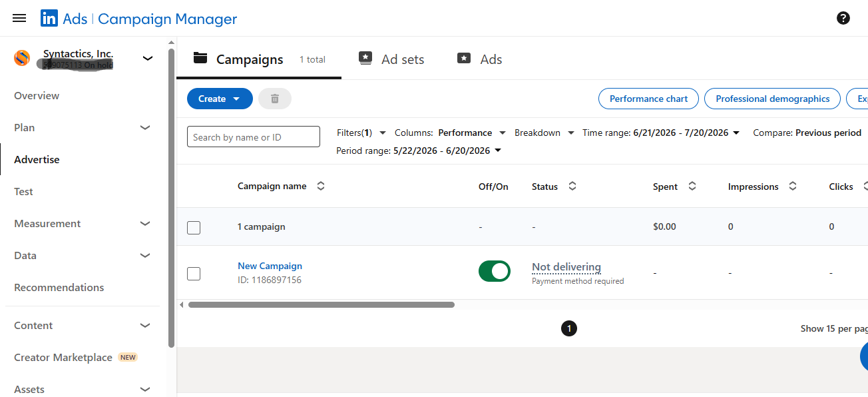Click the trash delete button
This screenshot has width=868, height=397.
tap(275, 99)
